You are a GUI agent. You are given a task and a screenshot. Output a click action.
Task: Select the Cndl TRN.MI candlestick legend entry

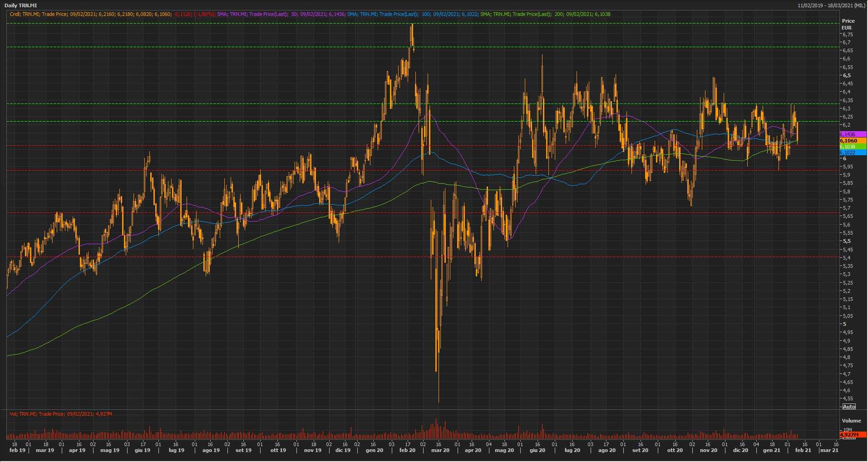(x=90, y=14)
